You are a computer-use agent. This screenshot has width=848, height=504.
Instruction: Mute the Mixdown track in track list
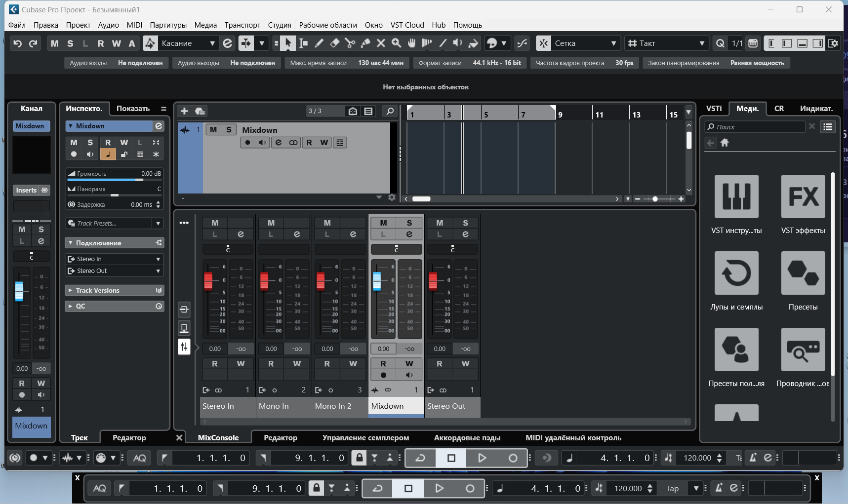tap(213, 130)
